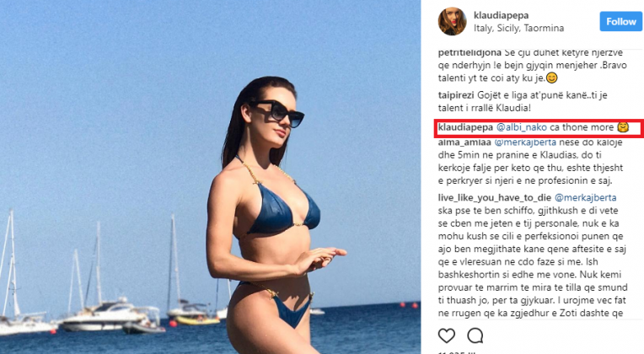Screen dimensions: 644x354
Task: Open klaudiapepa name in highlighted comment
Action: pyautogui.click(x=465, y=127)
